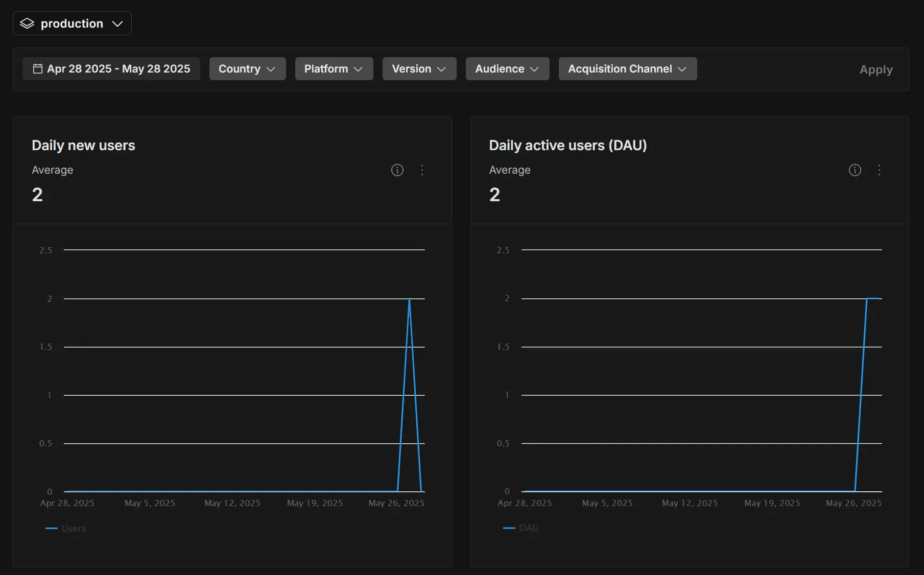924x575 pixels.
Task: Click the peak of Daily new users line
Action: pos(409,299)
